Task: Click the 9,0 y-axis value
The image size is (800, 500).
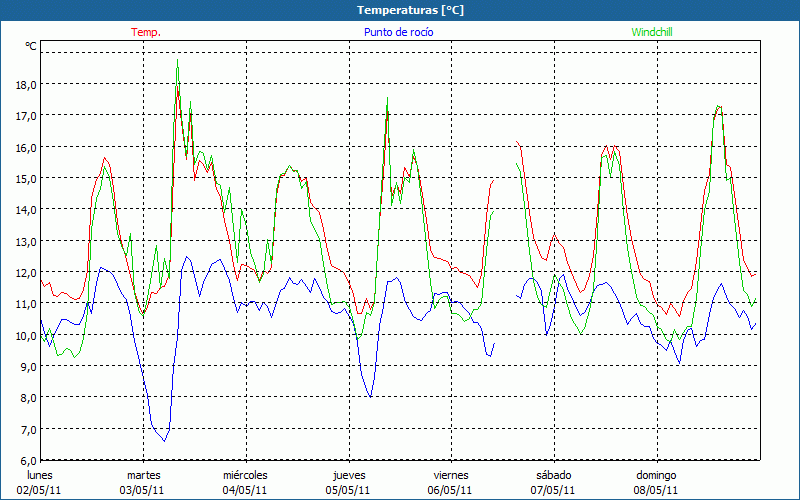Action: (x=26, y=366)
